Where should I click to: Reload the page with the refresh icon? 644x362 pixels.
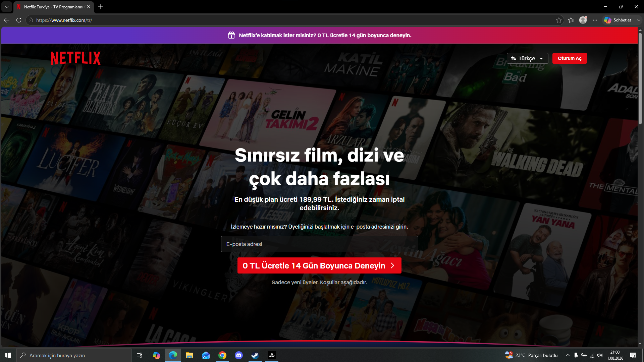(19, 20)
